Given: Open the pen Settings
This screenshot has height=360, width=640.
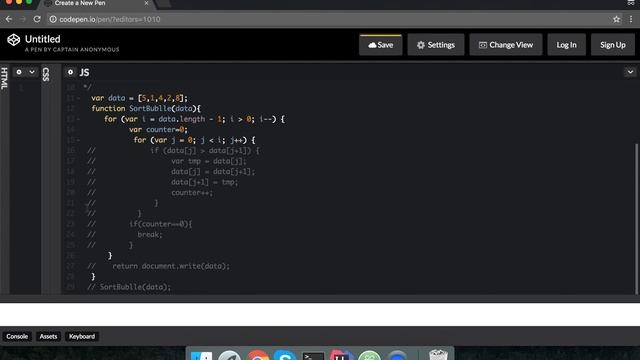Looking at the screenshot, I should tap(436, 45).
